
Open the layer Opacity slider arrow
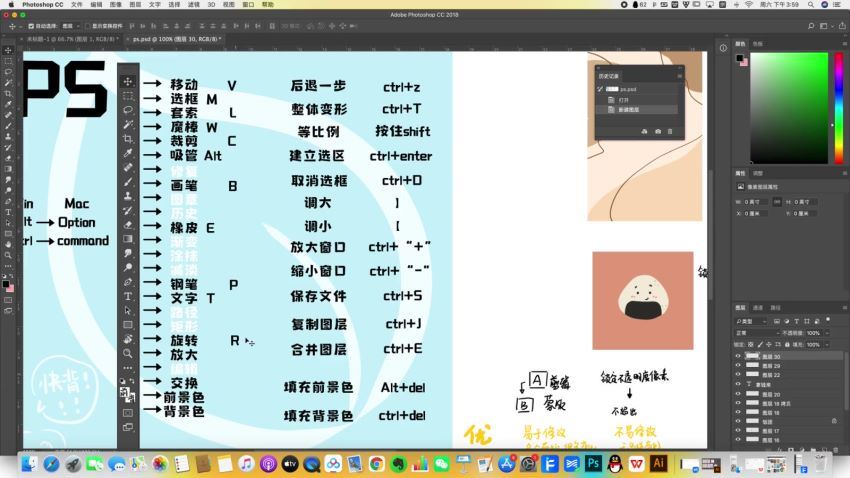pos(827,333)
